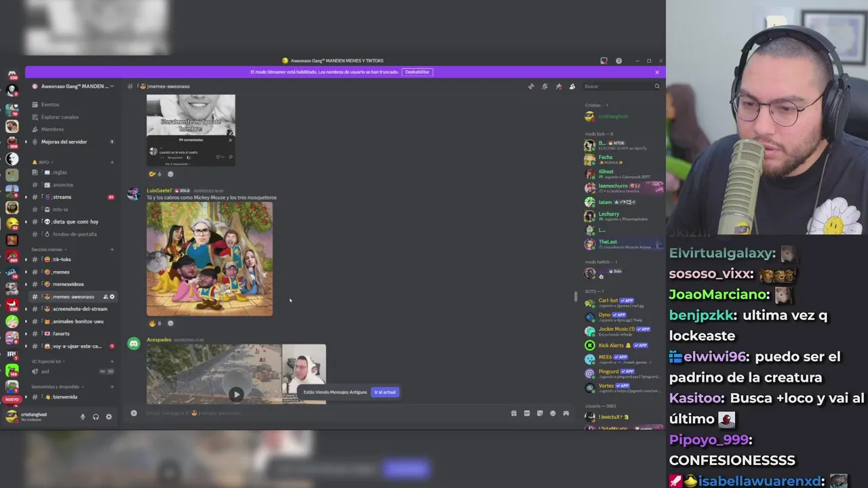The height and width of the screenshot is (488, 868).
Task: Open the apps game controller icon
Action: coord(566,413)
